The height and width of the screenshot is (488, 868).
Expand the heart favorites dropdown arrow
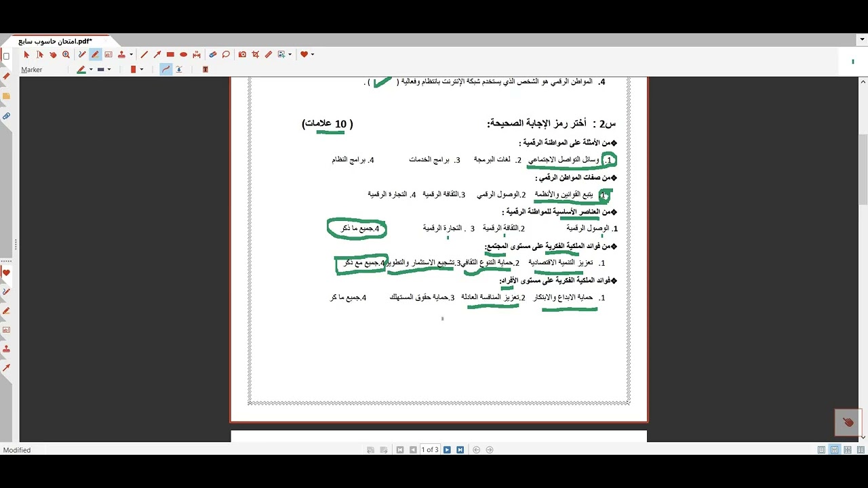tap(313, 55)
